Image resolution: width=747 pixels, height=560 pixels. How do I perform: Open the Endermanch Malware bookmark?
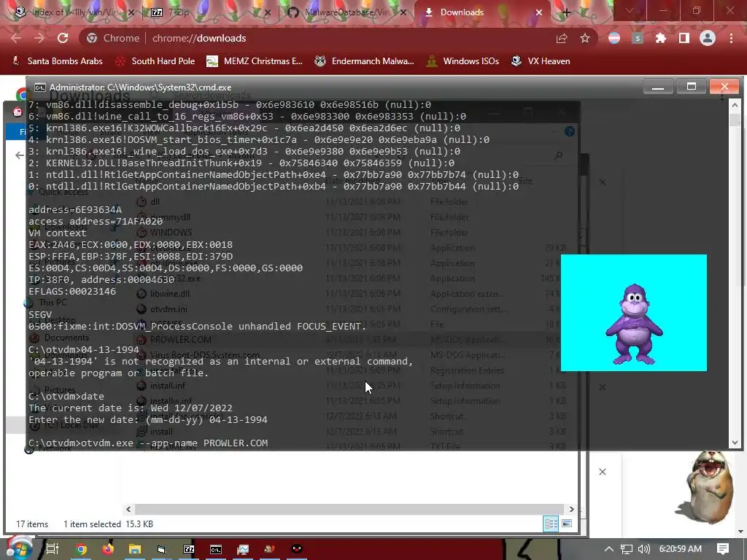tap(365, 61)
